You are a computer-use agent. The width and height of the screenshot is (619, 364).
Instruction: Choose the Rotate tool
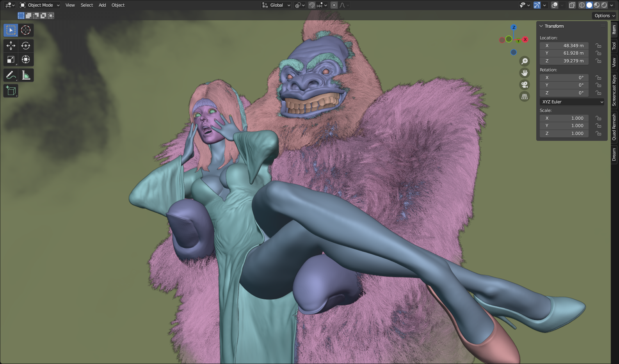tap(26, 46)
